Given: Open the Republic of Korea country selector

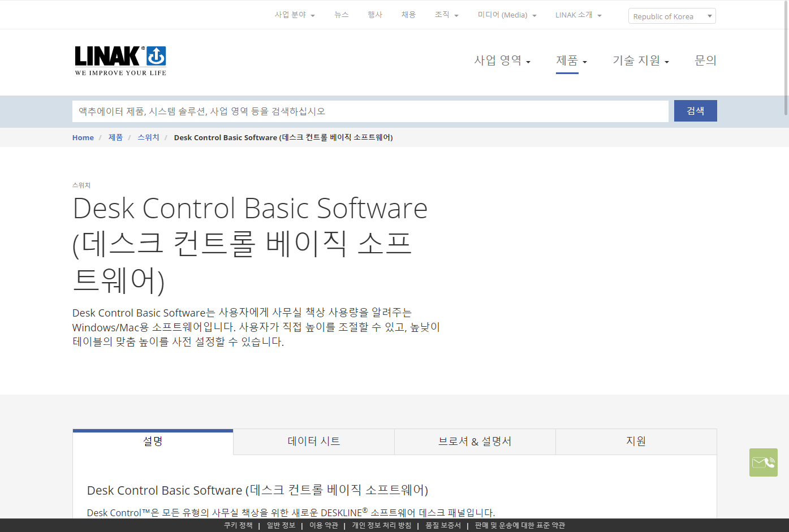Looking at the screenshot, I should pyautogui.click(x=672, y=16).
